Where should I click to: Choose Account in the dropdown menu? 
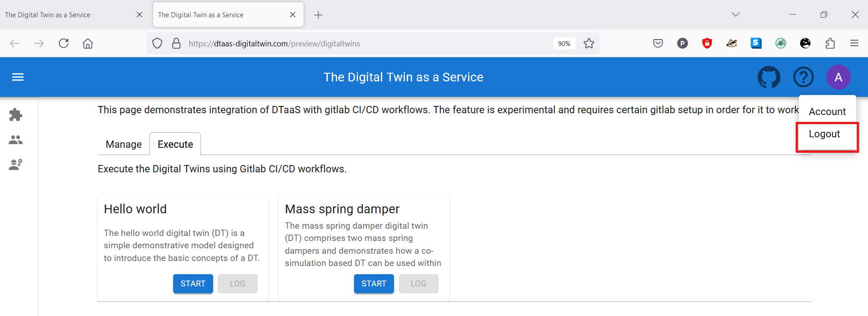coord(827,112)
